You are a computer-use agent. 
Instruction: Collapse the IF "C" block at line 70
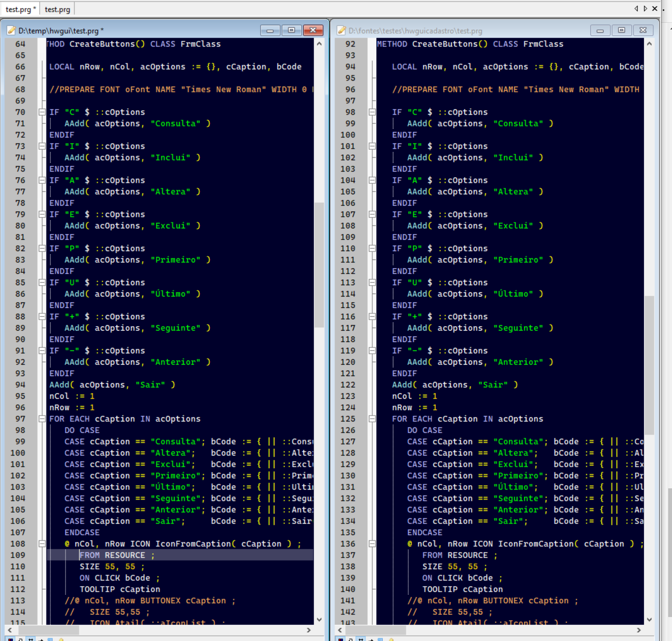(x=42, y=112)
